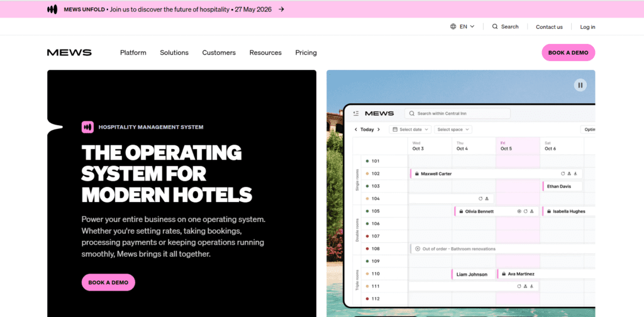Screen dimensions: 644x317
Task: Click the arrow at the end of the banner
Action: (x=281, y=9)
